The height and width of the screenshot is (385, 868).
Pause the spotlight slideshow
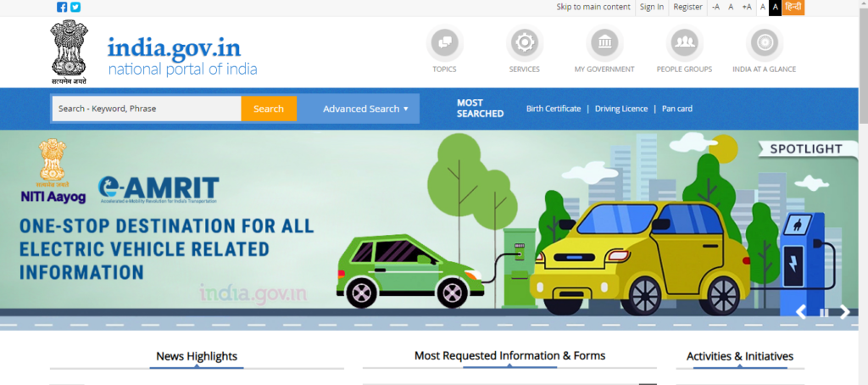pos(824,313)
